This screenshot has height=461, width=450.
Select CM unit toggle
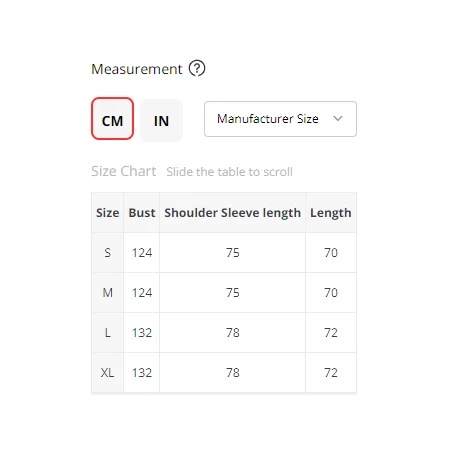(x=112, y=119)
